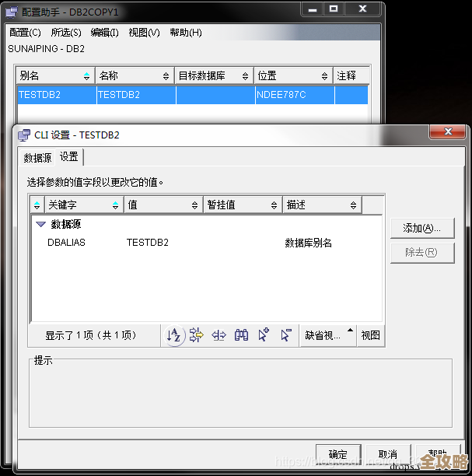The width and height of the screenshot is (472, 476).
Task: Confirm with the 确定 button
Action: point(338,454)
